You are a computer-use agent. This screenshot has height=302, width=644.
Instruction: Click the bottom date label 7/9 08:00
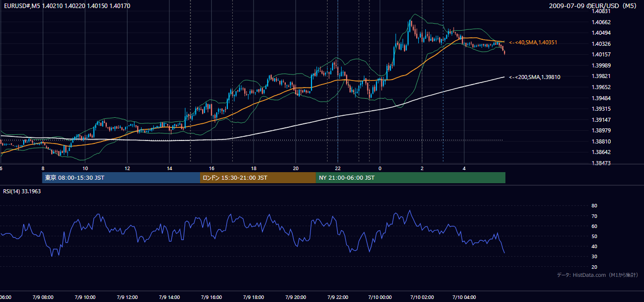tap(43, 297)
